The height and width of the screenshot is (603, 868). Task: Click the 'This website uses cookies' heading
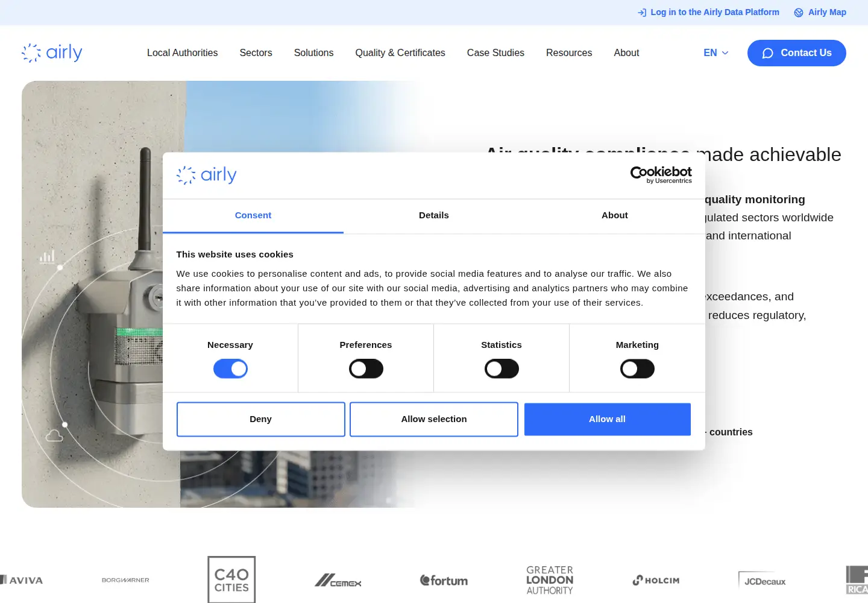coord(235,254)
